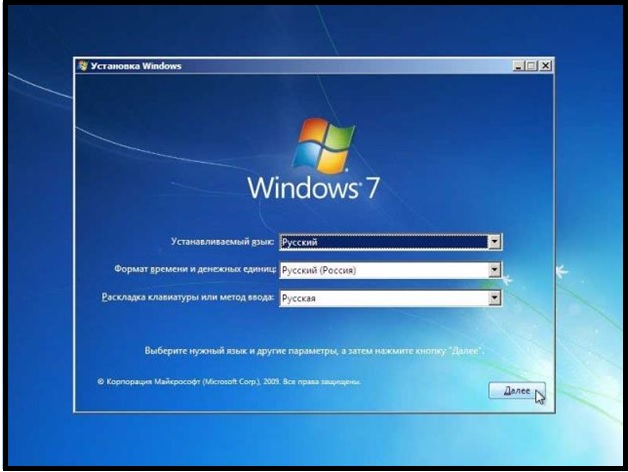Click the Далее button

[517, 391]
